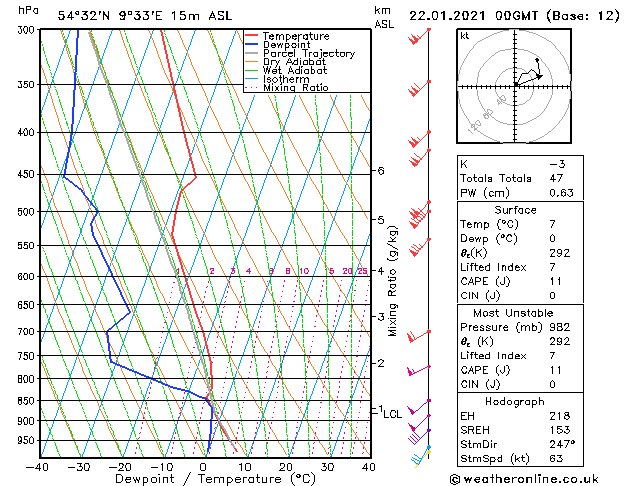
Task: Click the 450 pressure level label
Action: click(x=28, y=174)
